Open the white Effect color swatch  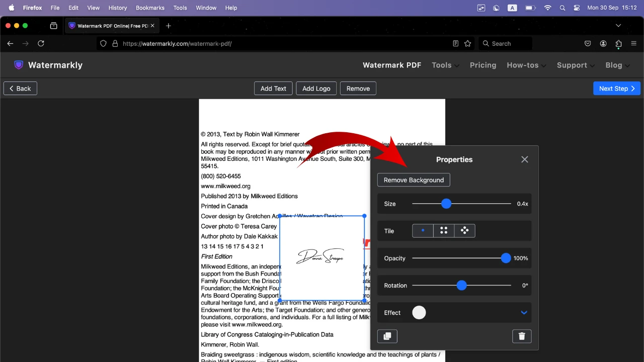(419, 313)
